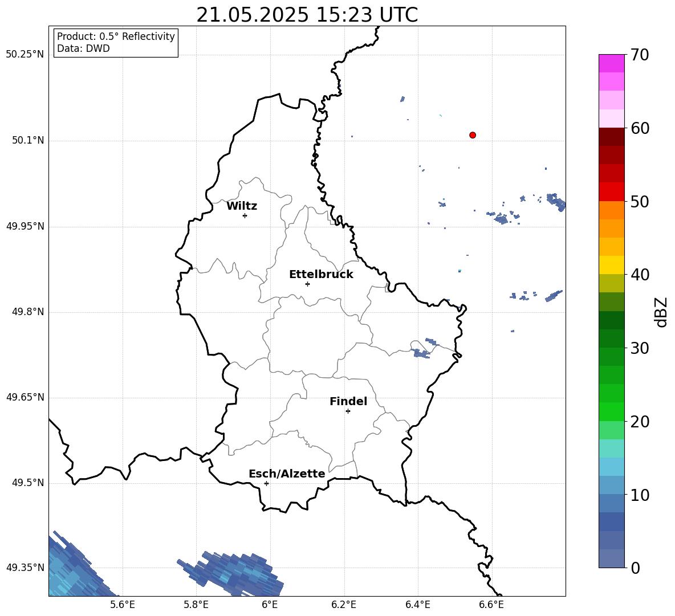
Task: Pick the bright green colorbar segment at 20
Action: click(611, 412)
